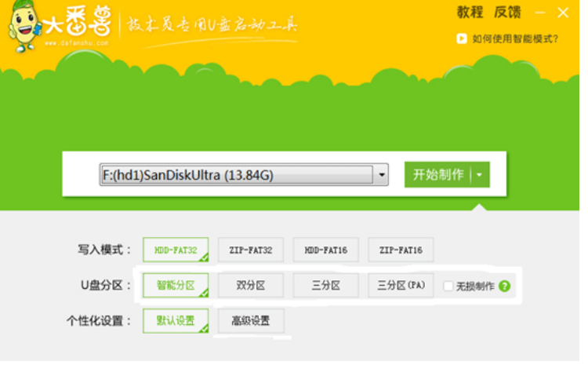
Task: Select ZIP-FAT32 write mode
Action: pyautogui.click(x=251, y=250)
